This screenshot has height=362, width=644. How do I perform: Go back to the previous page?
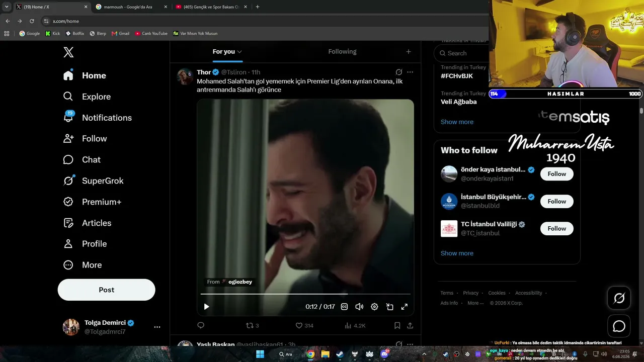click(x=8, y=21)
